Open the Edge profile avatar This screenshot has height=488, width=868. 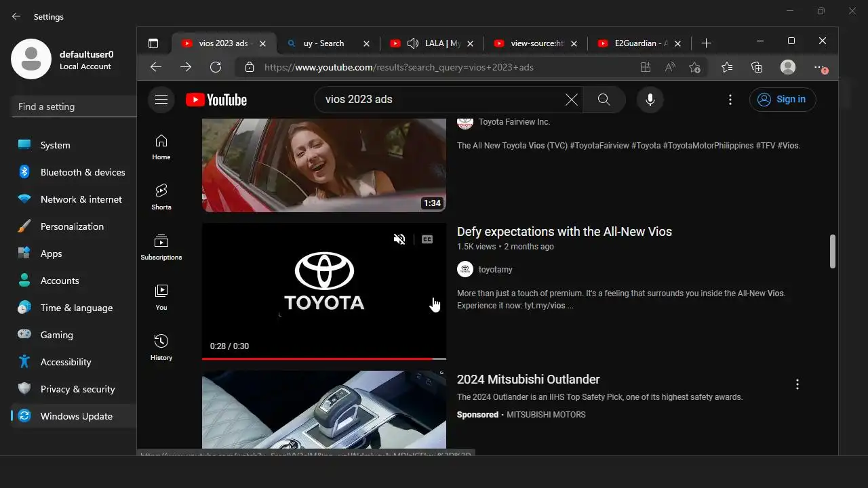click(x=788, y=67)
